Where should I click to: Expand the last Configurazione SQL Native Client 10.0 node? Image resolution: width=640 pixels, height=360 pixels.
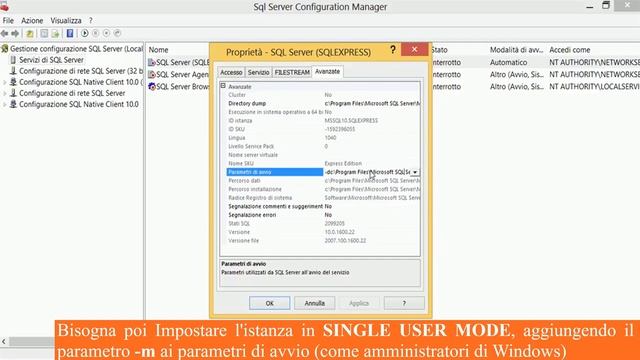pos(4,104)
